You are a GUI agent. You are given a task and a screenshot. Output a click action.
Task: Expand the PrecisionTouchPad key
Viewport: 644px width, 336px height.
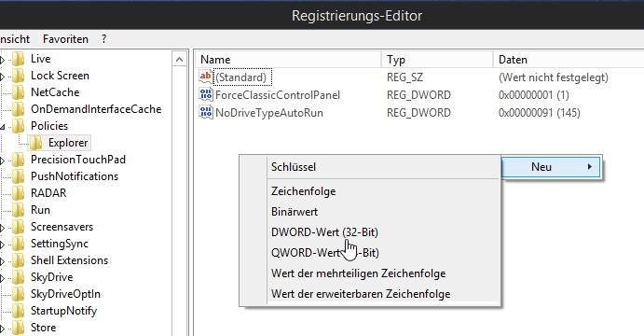2,161
